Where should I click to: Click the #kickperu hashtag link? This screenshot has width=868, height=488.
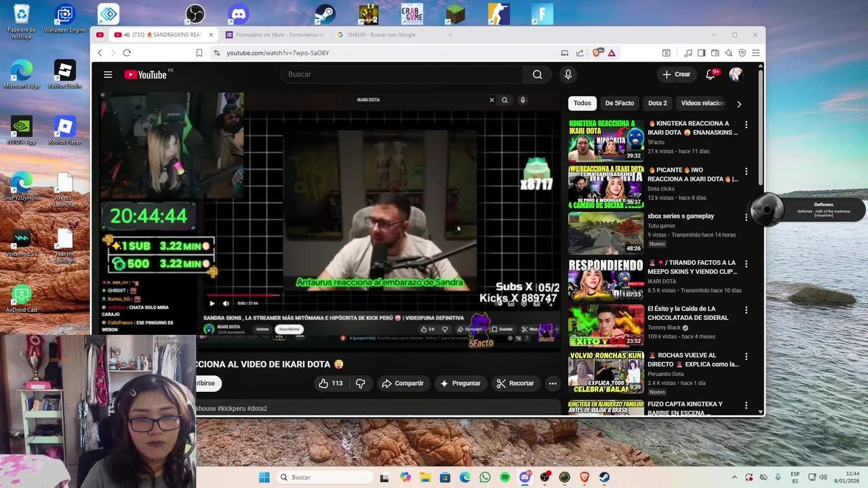click(232, 409)
